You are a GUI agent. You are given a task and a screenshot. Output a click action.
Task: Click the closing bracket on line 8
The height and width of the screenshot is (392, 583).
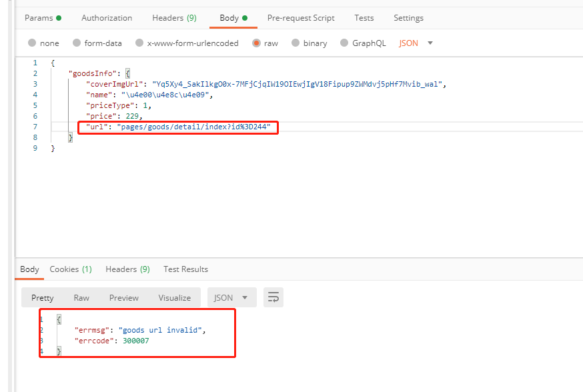(x=70, y=137)
